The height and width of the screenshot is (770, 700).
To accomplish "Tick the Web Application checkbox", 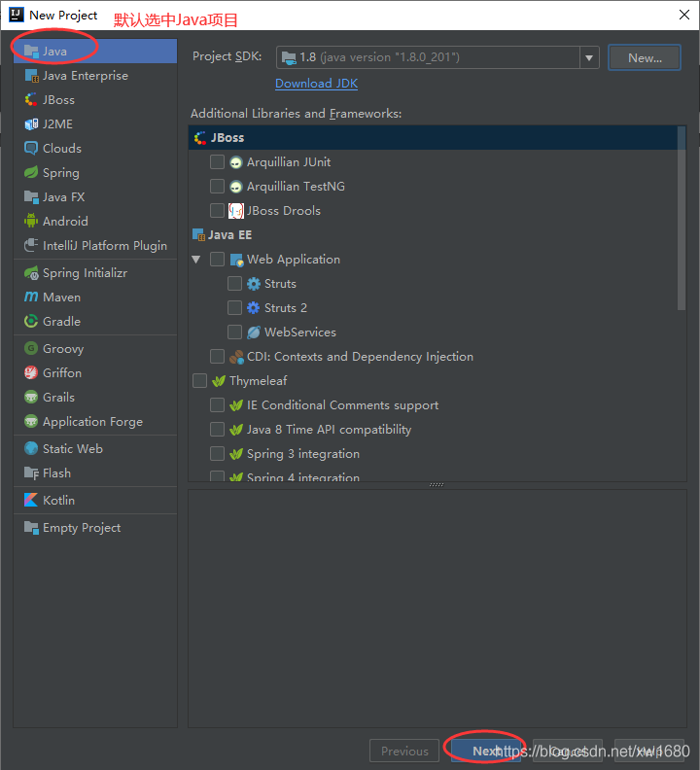I will click(x=217, y=260).
